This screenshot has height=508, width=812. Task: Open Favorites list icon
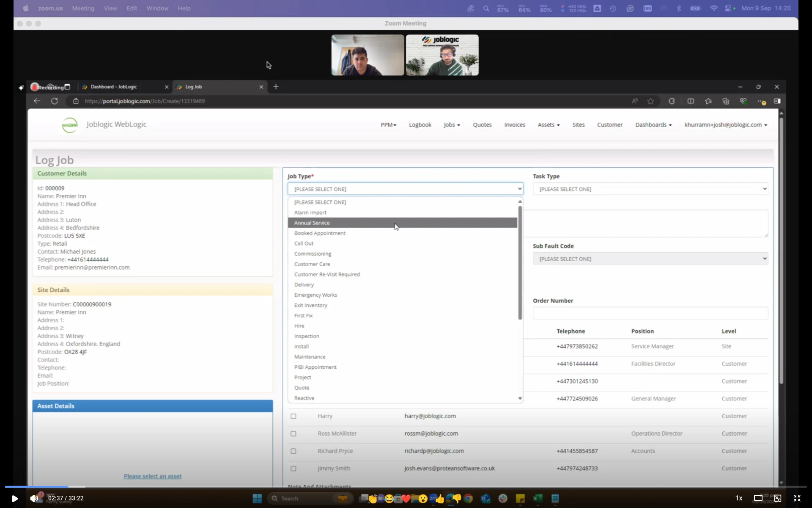click(708, 101)
